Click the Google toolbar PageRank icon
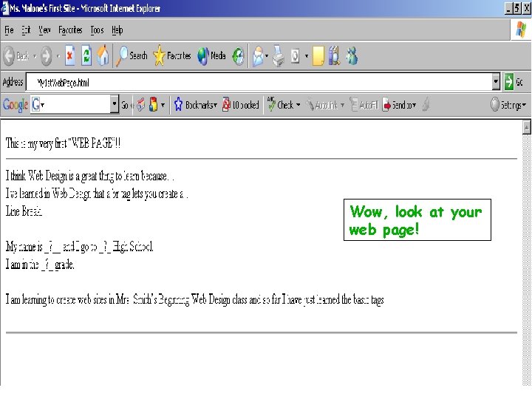The width and height of the screenshot is (532, 399). [154, 104]
